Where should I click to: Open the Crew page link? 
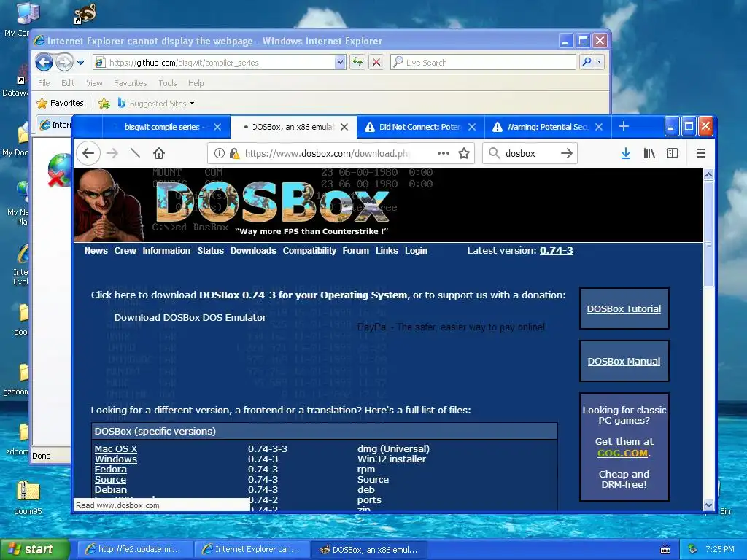pos(125,251)
